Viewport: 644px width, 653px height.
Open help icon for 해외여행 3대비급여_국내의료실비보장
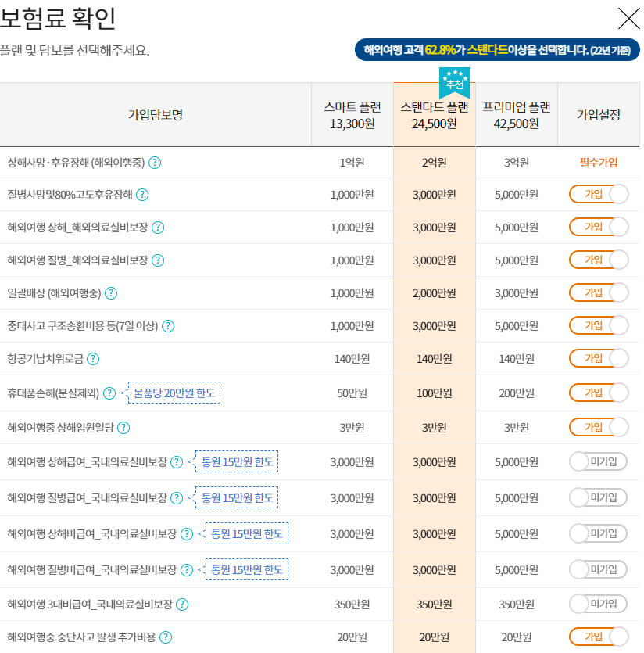[x=182, y=605]
